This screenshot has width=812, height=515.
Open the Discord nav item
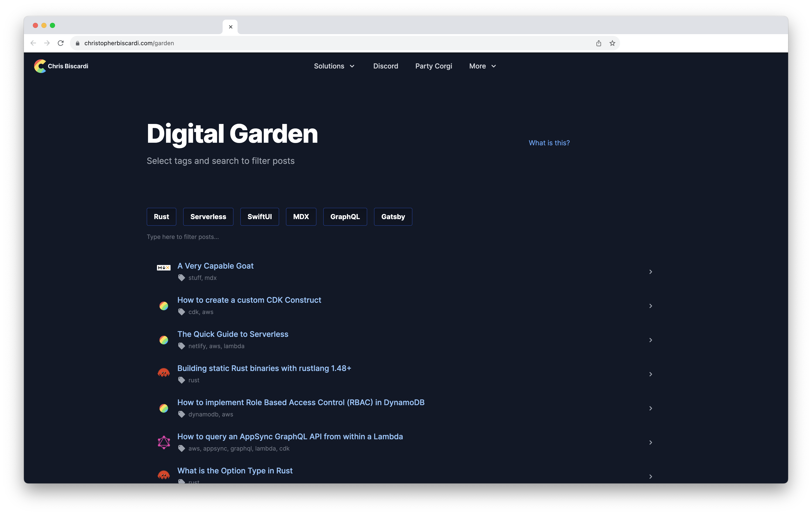pos(386,66)
